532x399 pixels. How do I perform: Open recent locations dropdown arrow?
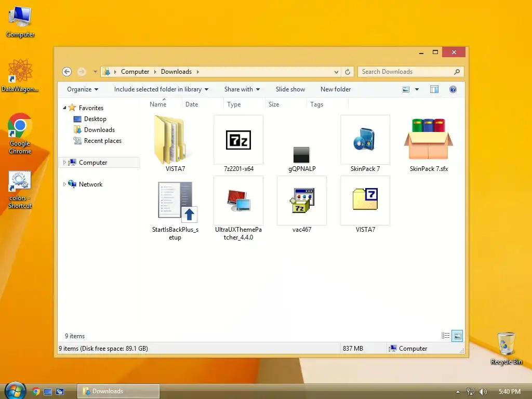95,72
